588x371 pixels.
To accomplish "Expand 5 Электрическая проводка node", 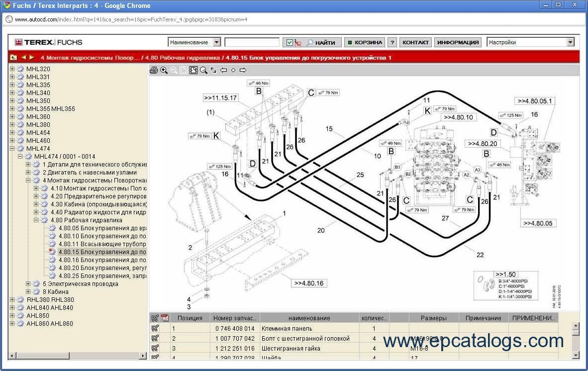I will coord(28,283).
